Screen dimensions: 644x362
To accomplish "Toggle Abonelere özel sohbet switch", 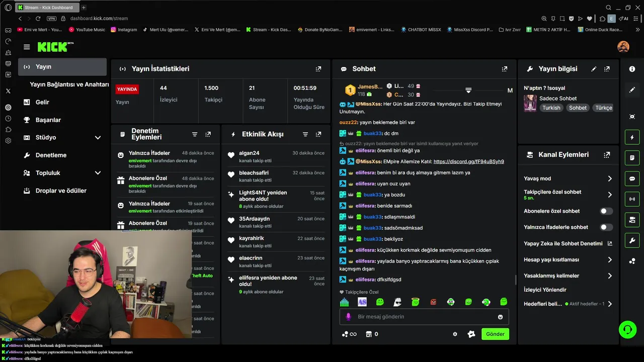I will (x=606, y=211).
